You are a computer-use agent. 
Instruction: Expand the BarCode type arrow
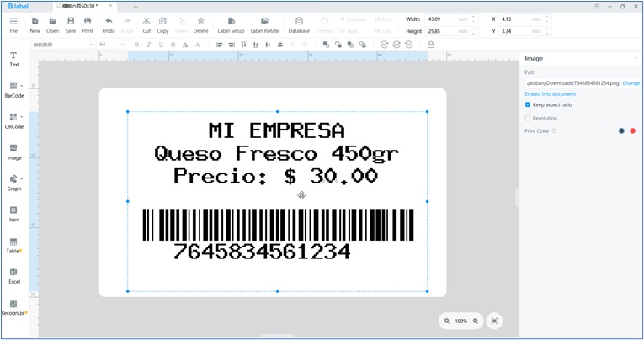click(x=22, y=86)
